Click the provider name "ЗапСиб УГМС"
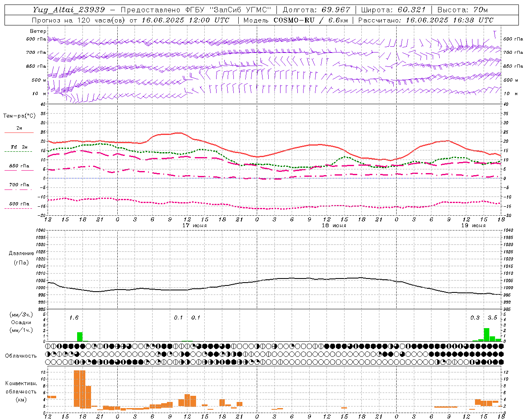Screen dimensions: 525x420 click(240, 10)
